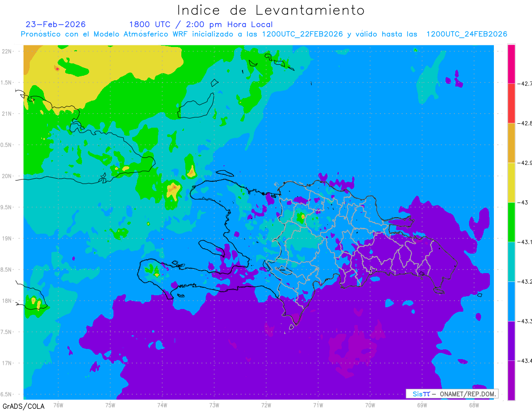Screen dimensions: 532x411
Task: Click the '76W' longitude label
Action: point(58,405)
